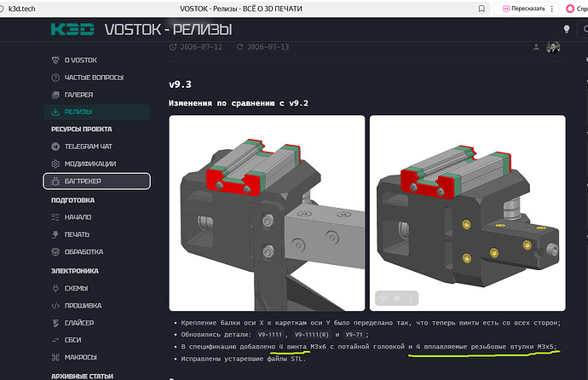Open the author avatar photo
Image resolution: width=588 pixels, height=380 pixels.
pos(553,47)
